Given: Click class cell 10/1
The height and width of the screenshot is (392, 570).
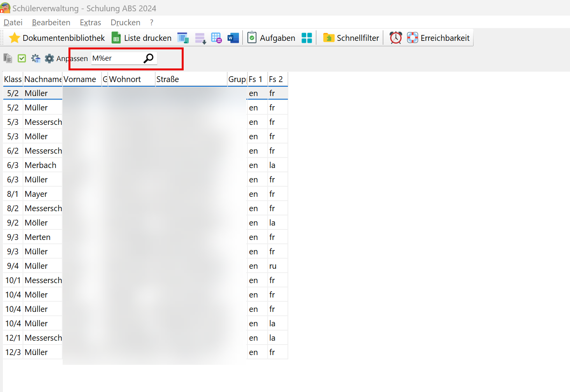Looking at the screenshot, I should [13, 280].
